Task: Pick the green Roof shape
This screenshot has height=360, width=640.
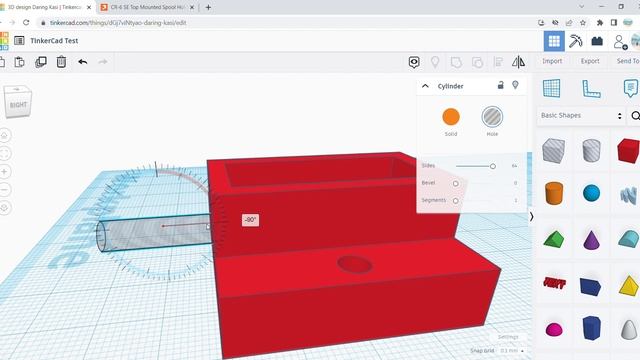Action: pos(553,239)
